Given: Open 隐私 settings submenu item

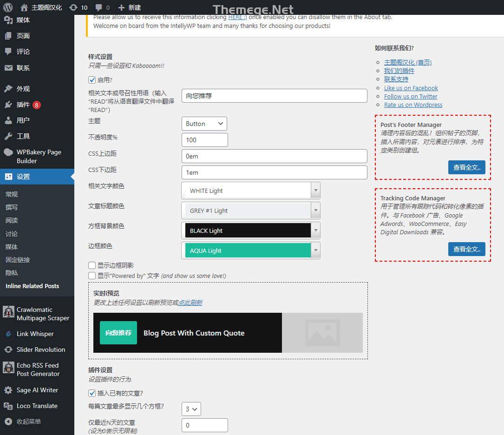Looking at the screenshot, I should tap(12, 273).
